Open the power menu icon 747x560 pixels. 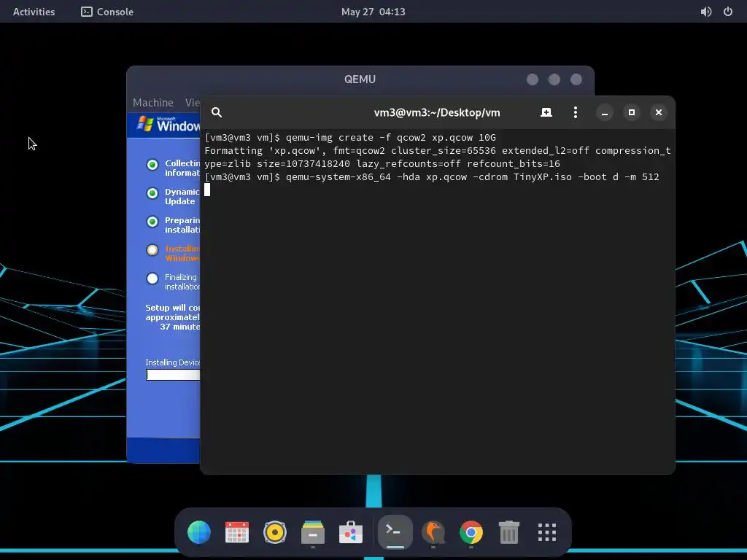[x=728, y=12]
